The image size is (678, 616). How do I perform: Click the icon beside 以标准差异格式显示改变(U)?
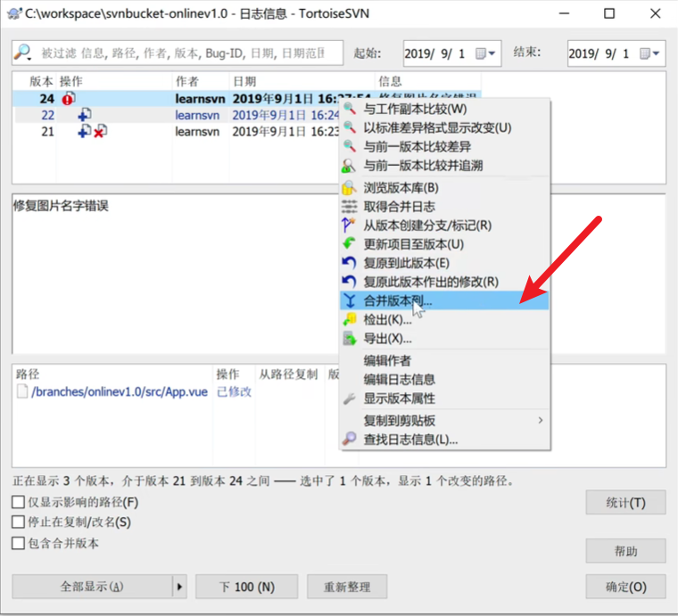click(x=350, y=127)
